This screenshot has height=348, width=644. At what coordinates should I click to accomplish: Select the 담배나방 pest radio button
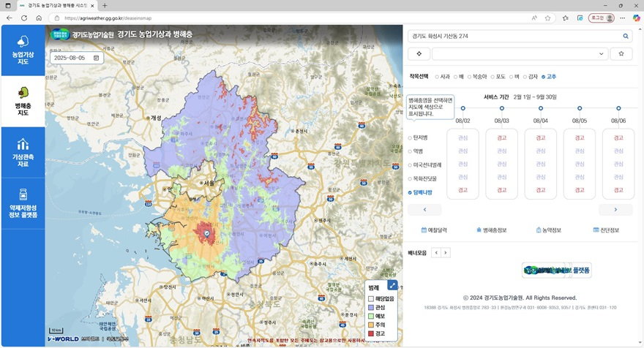click(x=410, y=192)
